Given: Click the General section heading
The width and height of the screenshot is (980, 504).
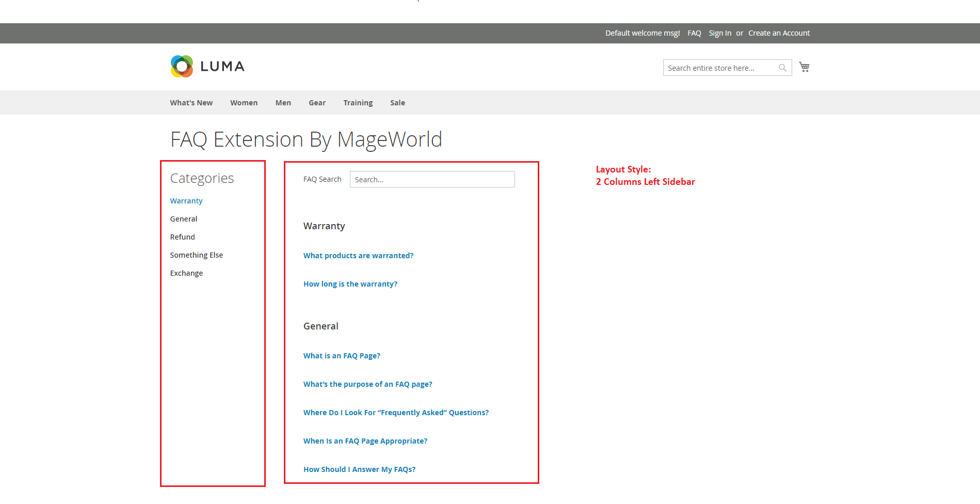Looking at the screenshot, I should 321,326.
